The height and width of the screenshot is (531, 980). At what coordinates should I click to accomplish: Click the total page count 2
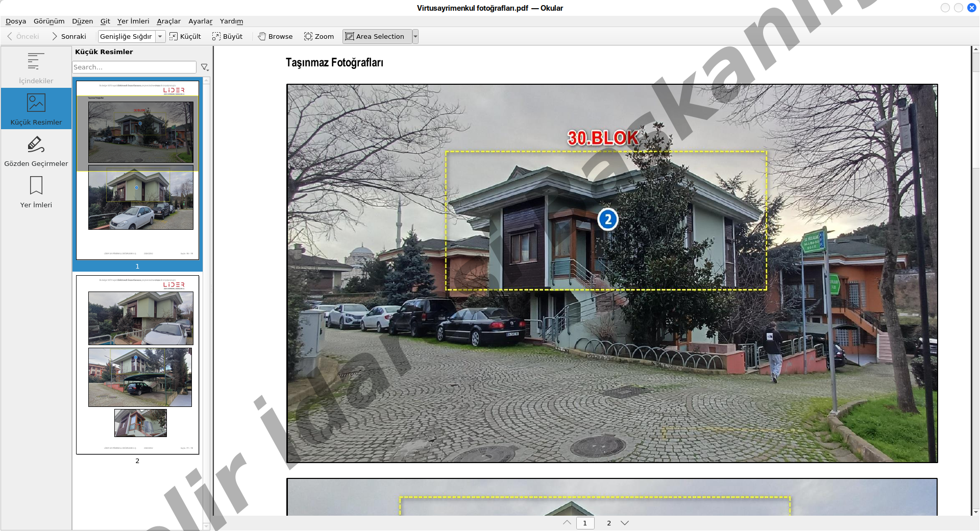609,523
